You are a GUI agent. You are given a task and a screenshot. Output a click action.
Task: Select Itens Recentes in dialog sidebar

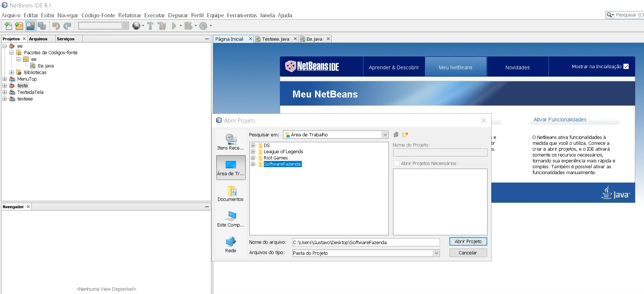[x=230, y=142]
